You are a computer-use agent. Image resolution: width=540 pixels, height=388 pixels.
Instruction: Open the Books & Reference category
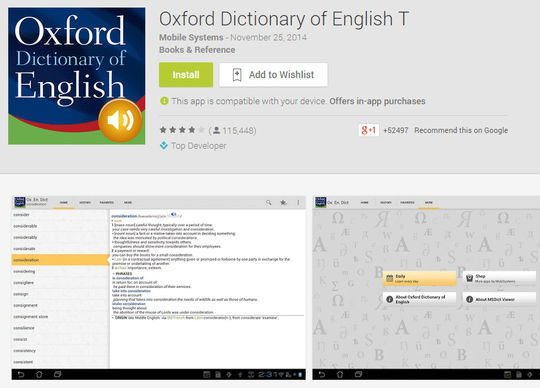point(197,50)
